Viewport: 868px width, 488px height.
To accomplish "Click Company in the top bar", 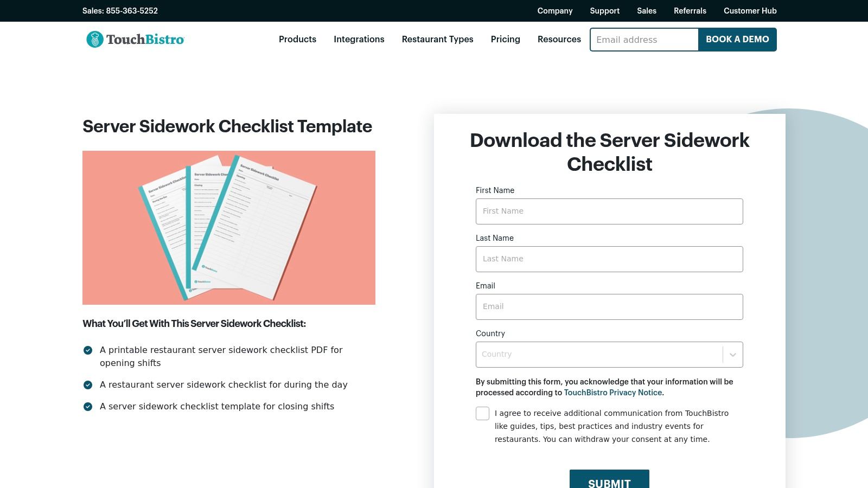I will (554, 11).
